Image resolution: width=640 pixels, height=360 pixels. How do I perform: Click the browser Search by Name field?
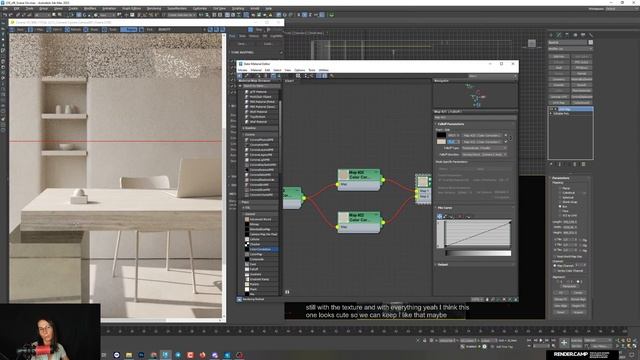261,86
